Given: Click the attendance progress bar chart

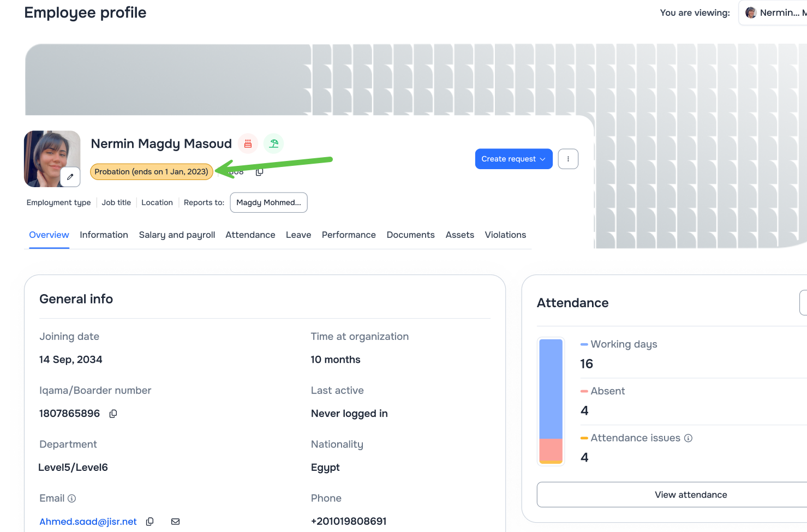Looking at the screenshot, I should [x=551, y=401].
